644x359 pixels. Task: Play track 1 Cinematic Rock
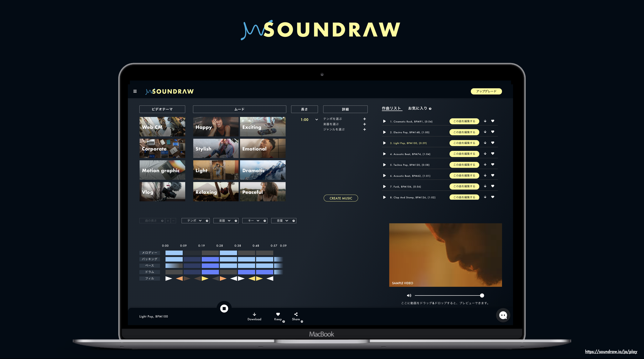385,121
